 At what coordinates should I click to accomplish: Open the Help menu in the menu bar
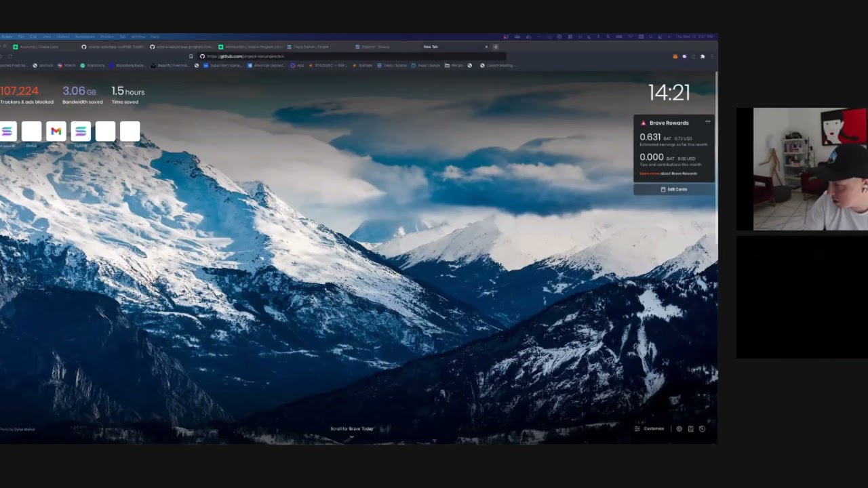coord(155,37)
